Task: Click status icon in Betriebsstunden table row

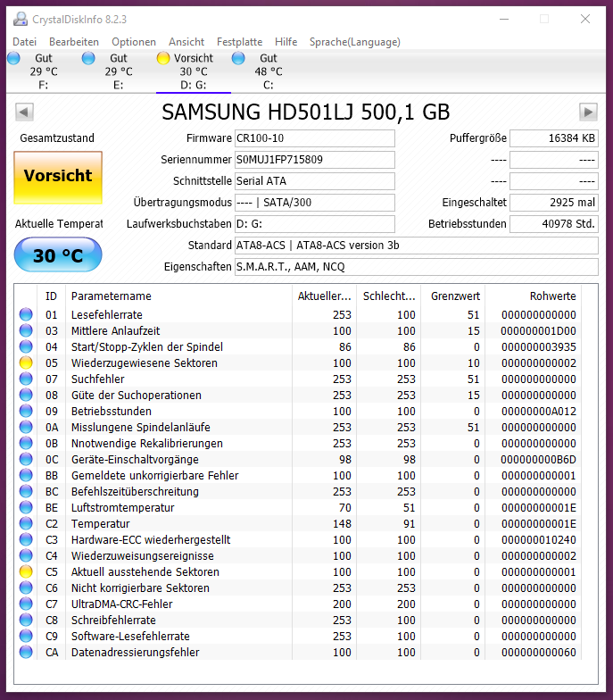Action: coord(26,411)
